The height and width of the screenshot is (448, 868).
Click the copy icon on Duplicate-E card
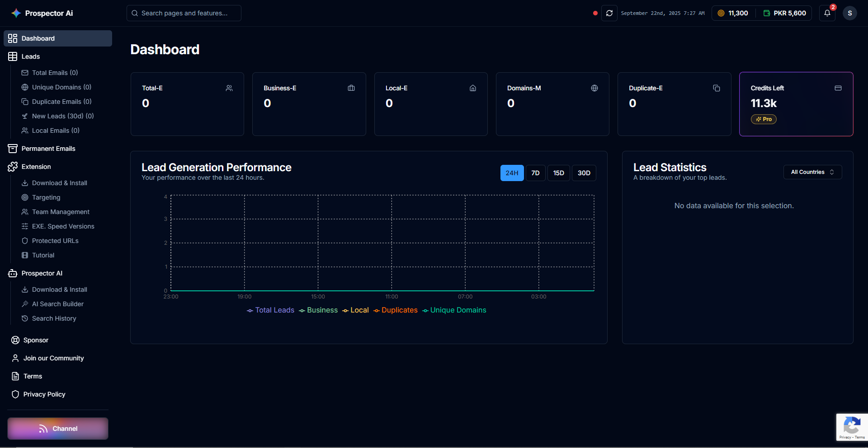(716, 88)
